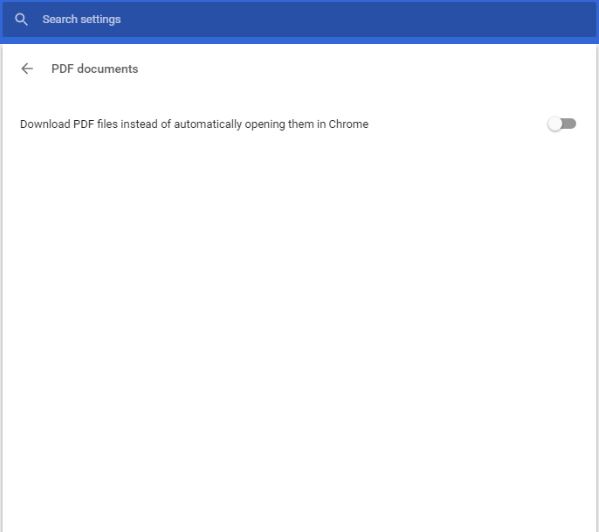
Task: Activate the settings search magnifier icon
Action: pos(21,19)
